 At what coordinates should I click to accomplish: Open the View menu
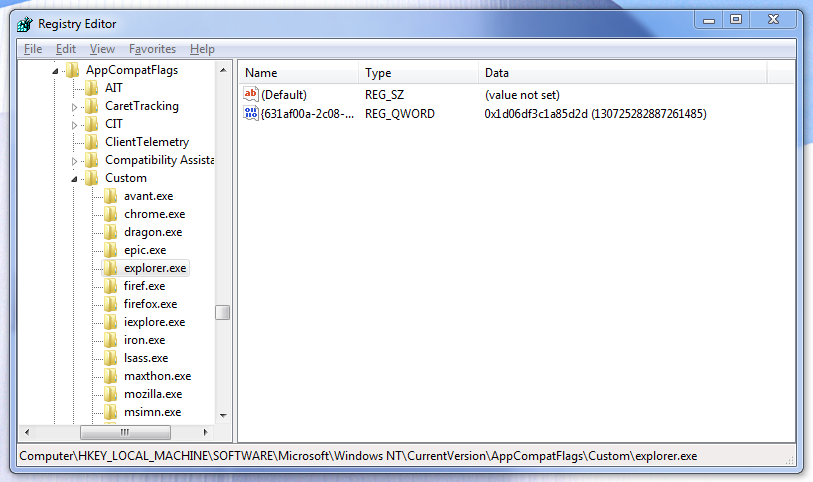click(x=102, y=49)
